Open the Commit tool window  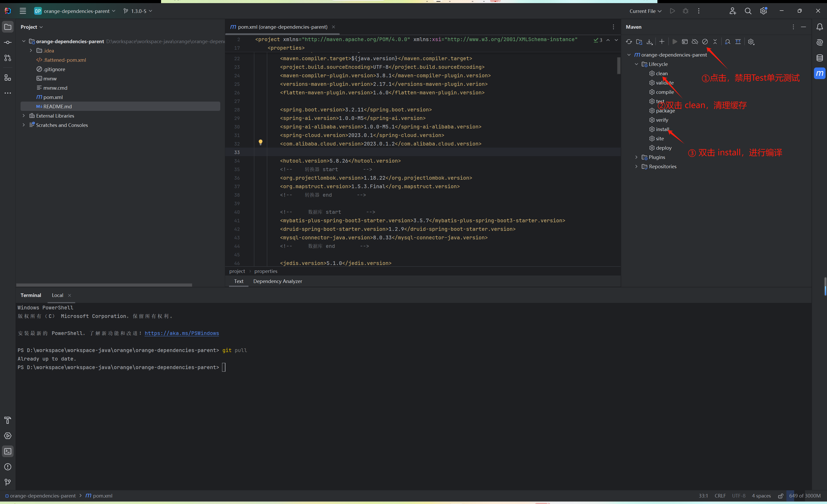point(8,42)
